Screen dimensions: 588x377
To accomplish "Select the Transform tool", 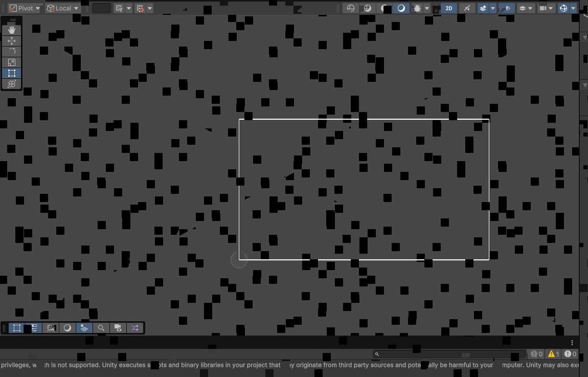I will click(12, 84).
